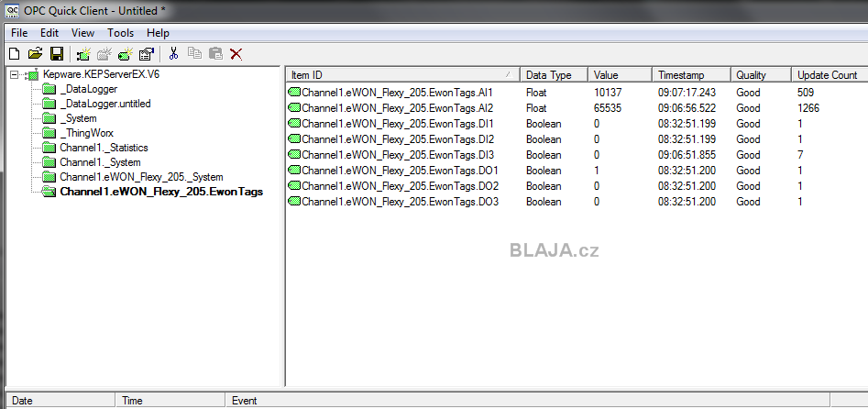Screen dimensions: 868x409
Task: Select the _DataLogger.untitled group
Action: [105, 104]
